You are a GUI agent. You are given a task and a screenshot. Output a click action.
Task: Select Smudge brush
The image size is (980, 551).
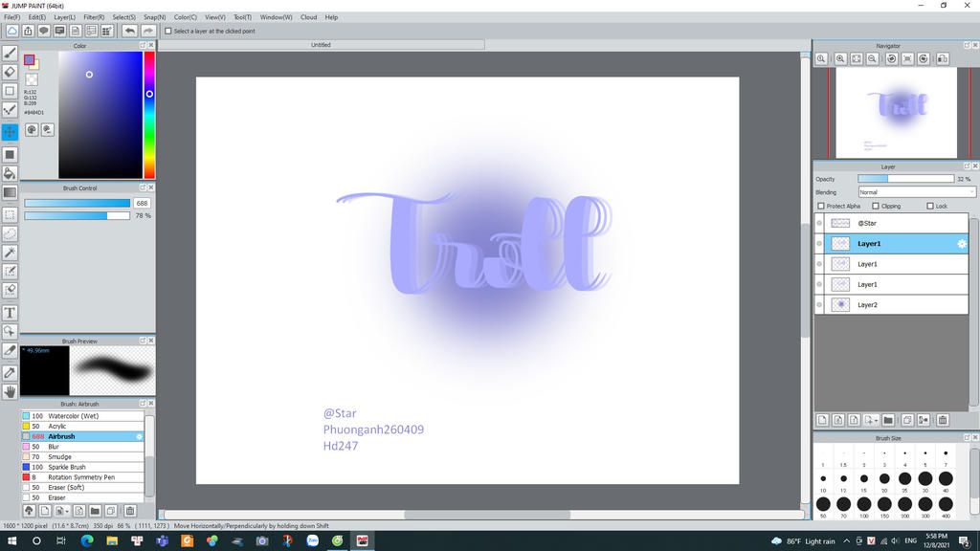coord(82,456)
